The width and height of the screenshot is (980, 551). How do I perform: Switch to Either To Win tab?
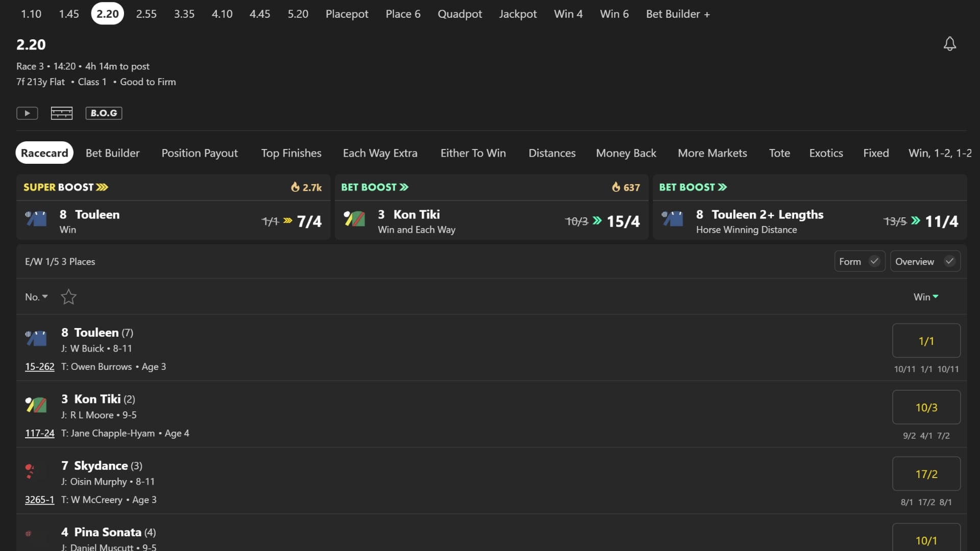(x=473, y=153)
